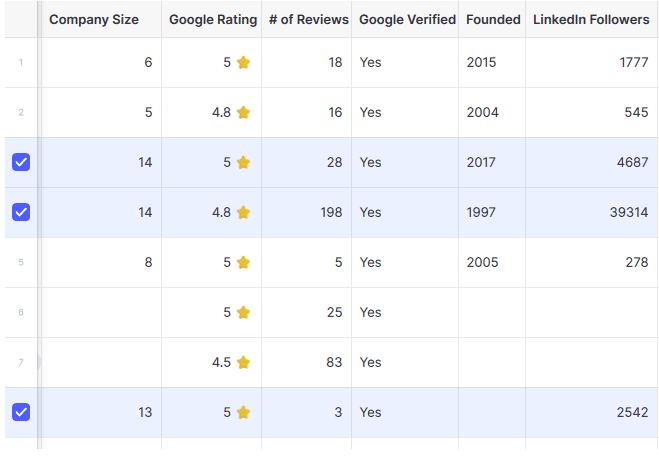Click the star icon in row 1
This screenshot has width=659, height=460.
[x=243, y=62]
